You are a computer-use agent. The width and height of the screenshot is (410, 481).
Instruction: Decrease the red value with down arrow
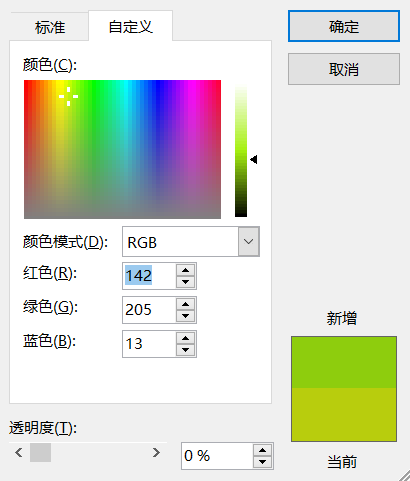tap(186, 282)
